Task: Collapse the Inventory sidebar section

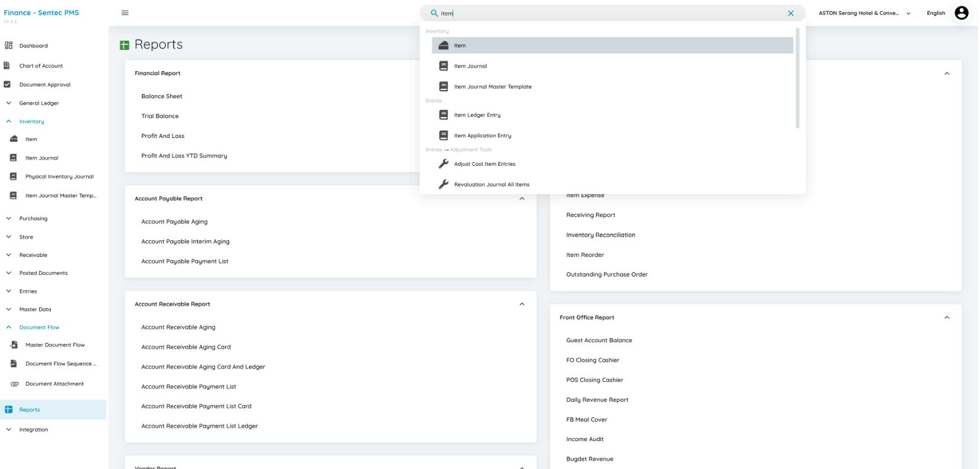Action: pos(9,121)
